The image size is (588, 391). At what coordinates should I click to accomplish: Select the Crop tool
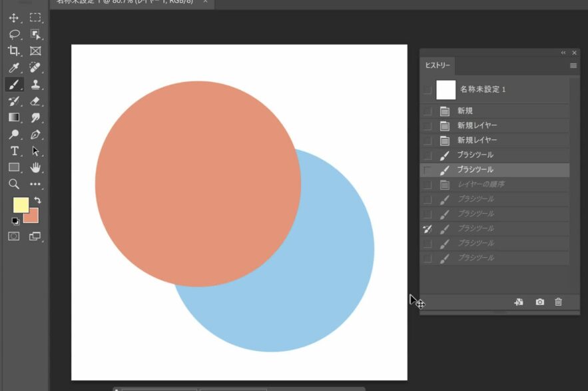14,51
